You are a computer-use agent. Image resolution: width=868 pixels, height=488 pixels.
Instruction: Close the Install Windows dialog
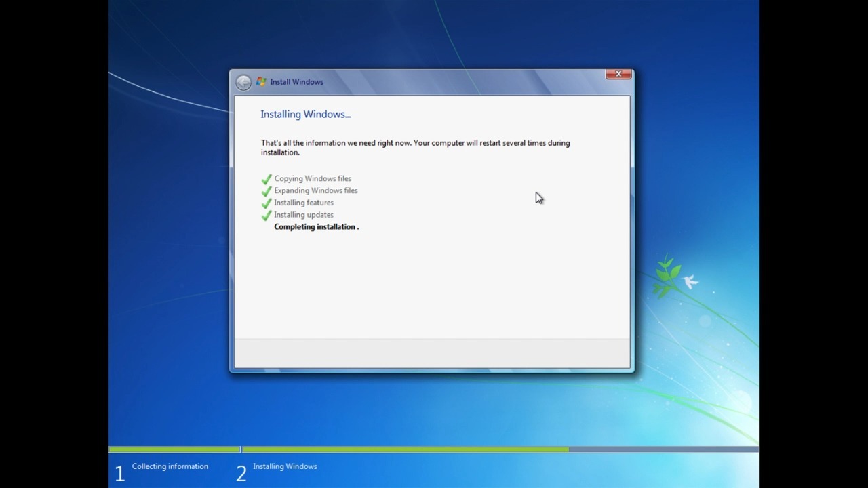pyautogui.click(x=618, y=74)
